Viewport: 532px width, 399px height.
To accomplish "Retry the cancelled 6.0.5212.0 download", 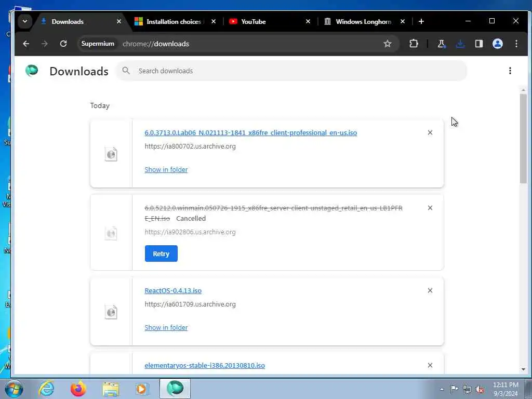I will pos(161,254).
